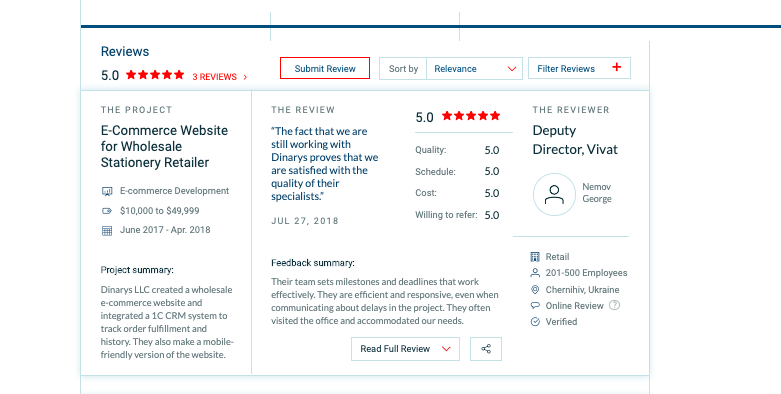Screen dimensions: 781x394
Task: Click the E-commerce Development label
Action: pyautogui.click(x=174, y=191)
